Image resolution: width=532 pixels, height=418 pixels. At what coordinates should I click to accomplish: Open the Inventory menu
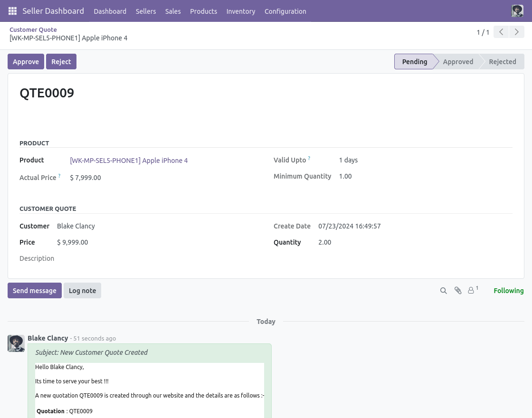(241, 11)
